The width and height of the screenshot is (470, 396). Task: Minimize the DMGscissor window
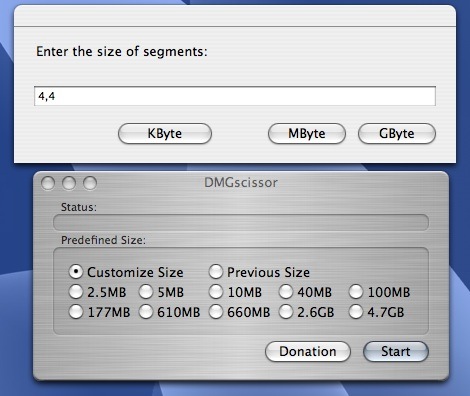tap(69, 183)
